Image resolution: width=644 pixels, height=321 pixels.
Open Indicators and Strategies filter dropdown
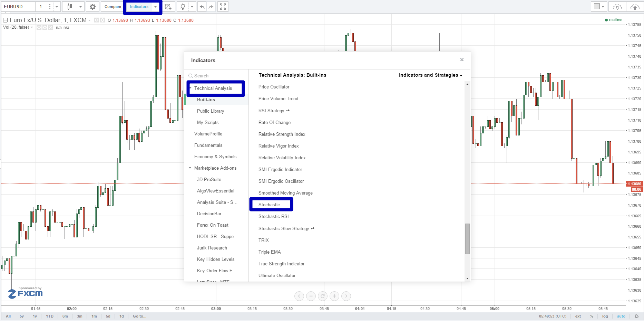click(x=430, y=75)
